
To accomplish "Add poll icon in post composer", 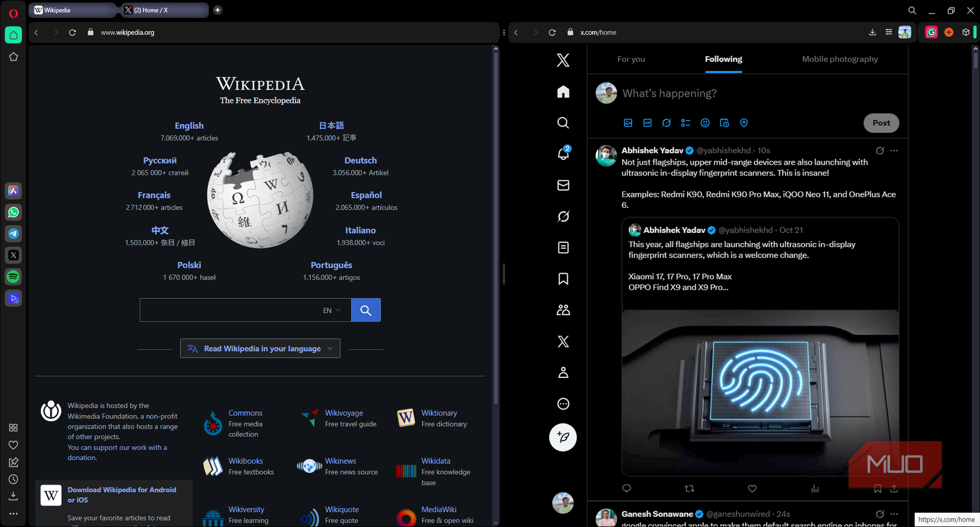I will point(685,123).
